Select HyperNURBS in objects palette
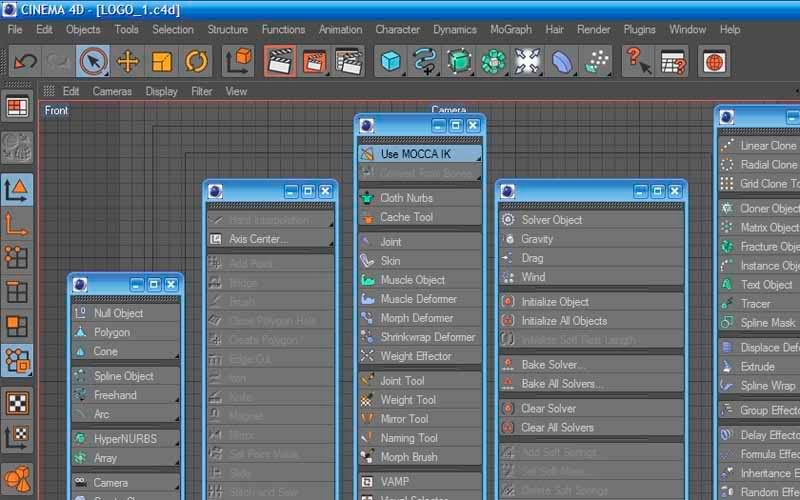 click(x=126, y=439)
